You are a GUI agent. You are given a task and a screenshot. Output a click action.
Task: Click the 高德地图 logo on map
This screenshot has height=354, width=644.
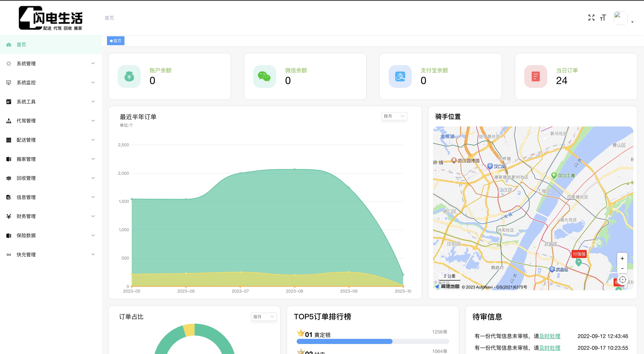[447, 286]
